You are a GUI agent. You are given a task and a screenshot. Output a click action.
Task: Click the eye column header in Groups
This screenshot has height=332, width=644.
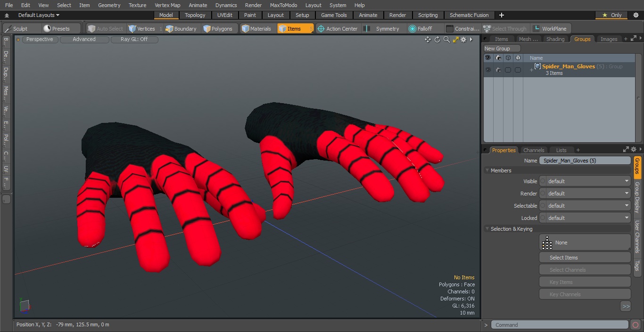[487, 58]
